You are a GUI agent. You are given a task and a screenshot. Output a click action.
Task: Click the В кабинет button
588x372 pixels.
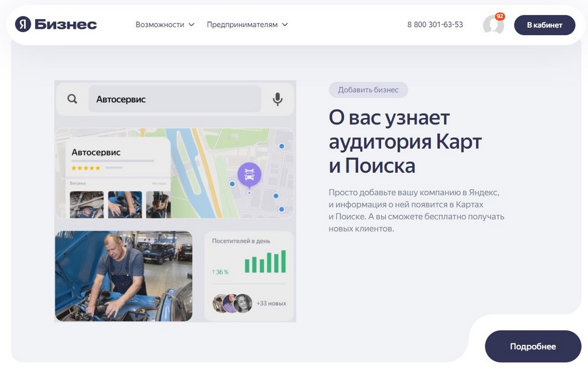coord(545,25)
